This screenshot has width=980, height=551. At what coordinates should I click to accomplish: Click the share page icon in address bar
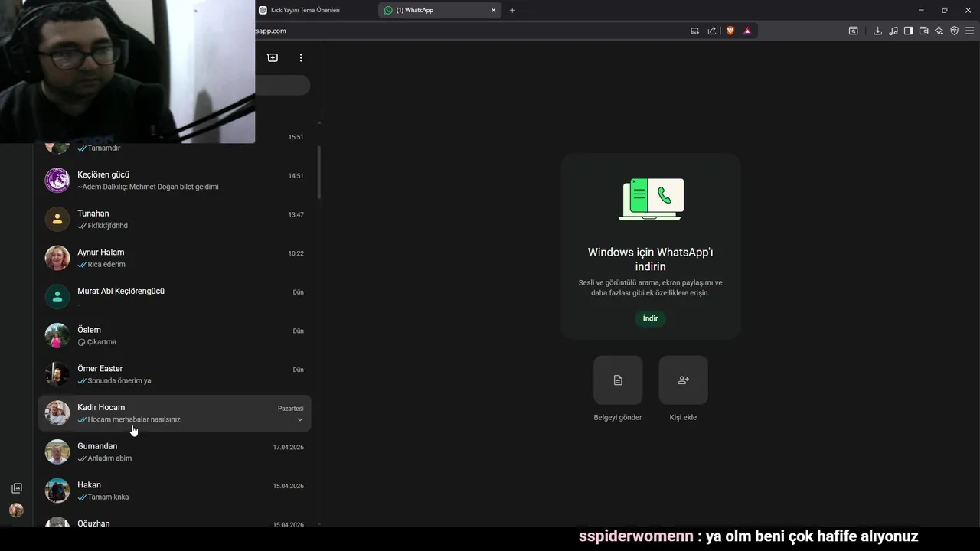tap(712, 31)
